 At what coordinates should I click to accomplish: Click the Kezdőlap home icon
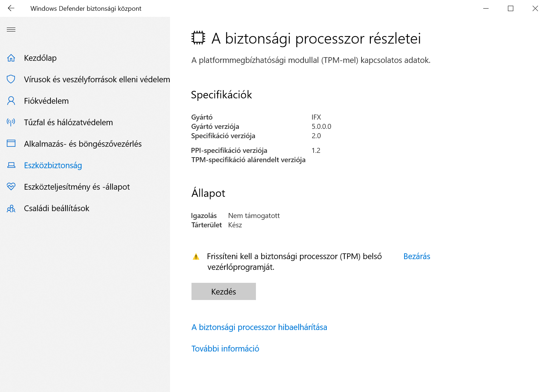click(11, 58)
